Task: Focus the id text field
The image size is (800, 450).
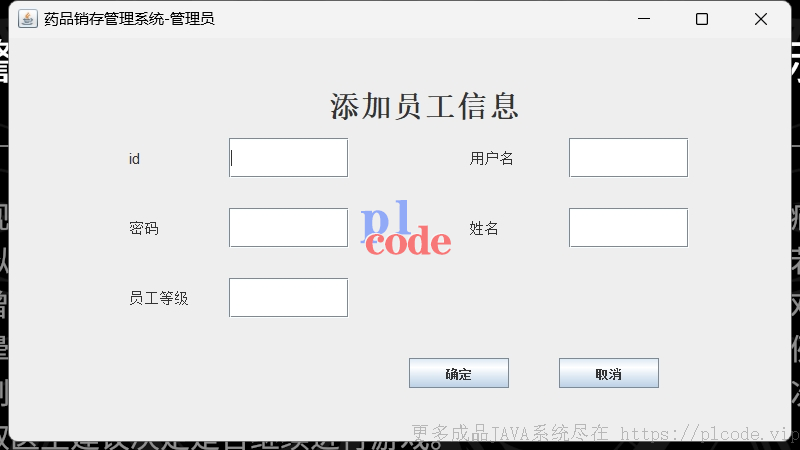Action: [x=288, y=158]
